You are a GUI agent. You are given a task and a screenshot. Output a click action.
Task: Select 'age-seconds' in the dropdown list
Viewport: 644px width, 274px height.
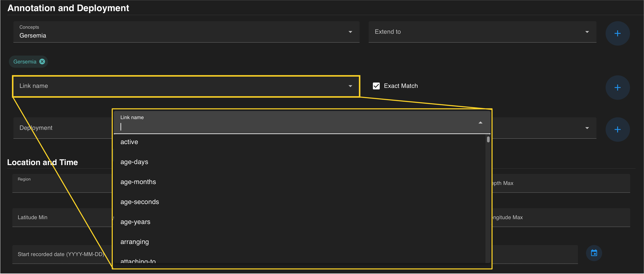tap(139, 202)
